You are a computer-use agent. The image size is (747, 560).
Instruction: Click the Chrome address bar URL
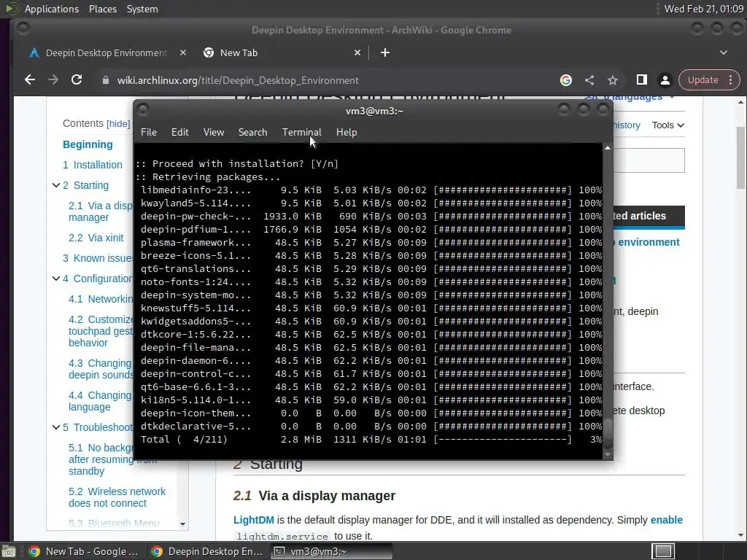(238, 80)
